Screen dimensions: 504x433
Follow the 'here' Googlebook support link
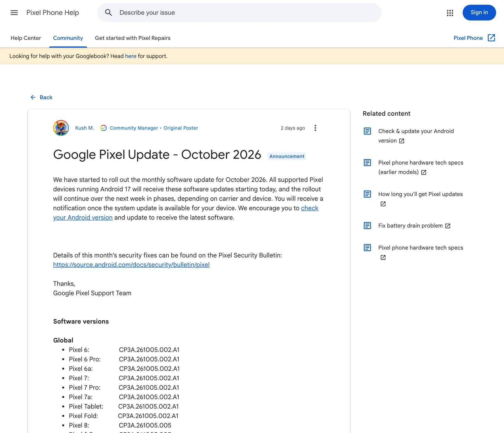[131, 56]
